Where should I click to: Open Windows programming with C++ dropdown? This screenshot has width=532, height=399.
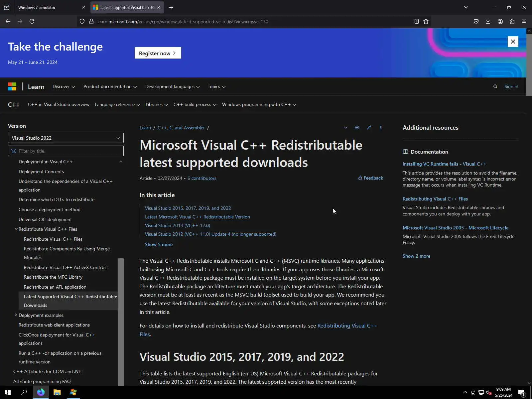(259, 104)
